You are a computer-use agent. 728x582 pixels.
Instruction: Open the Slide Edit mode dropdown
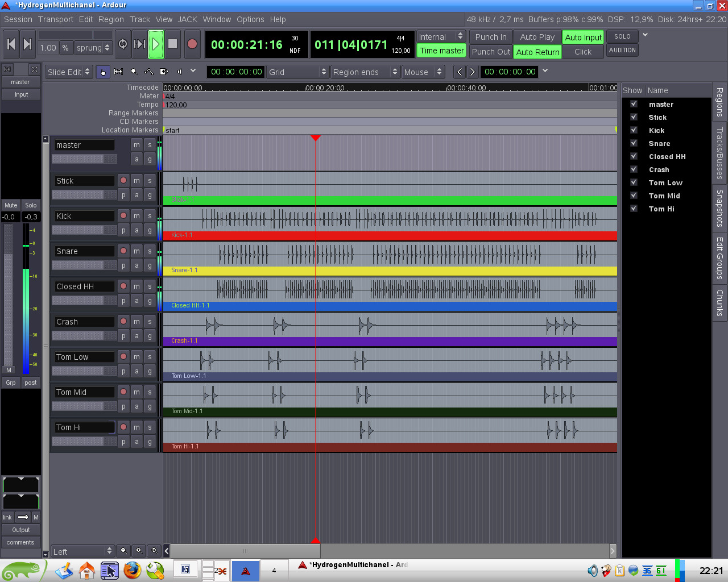click(69, 72)
